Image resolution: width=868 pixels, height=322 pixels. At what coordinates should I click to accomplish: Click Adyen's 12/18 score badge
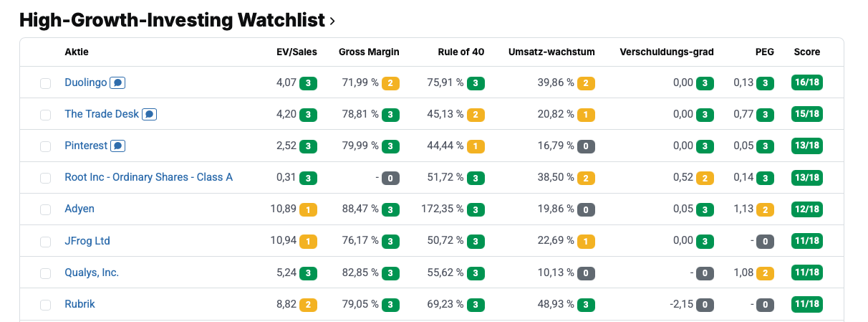(807, 209)
